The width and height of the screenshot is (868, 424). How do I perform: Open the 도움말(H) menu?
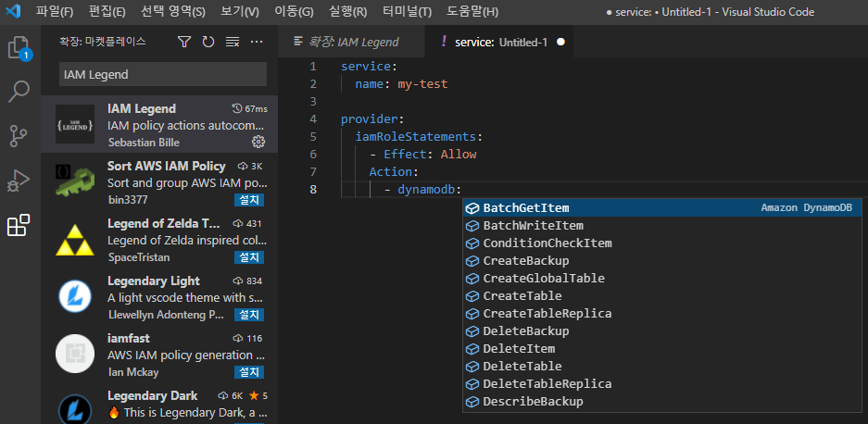click(472, 12)
